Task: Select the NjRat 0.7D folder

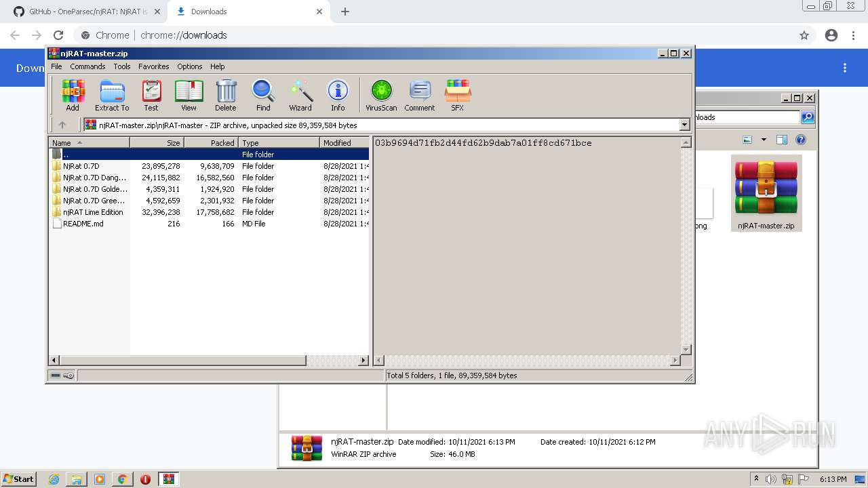Action: pyautogui.click(x=210, y=166)
